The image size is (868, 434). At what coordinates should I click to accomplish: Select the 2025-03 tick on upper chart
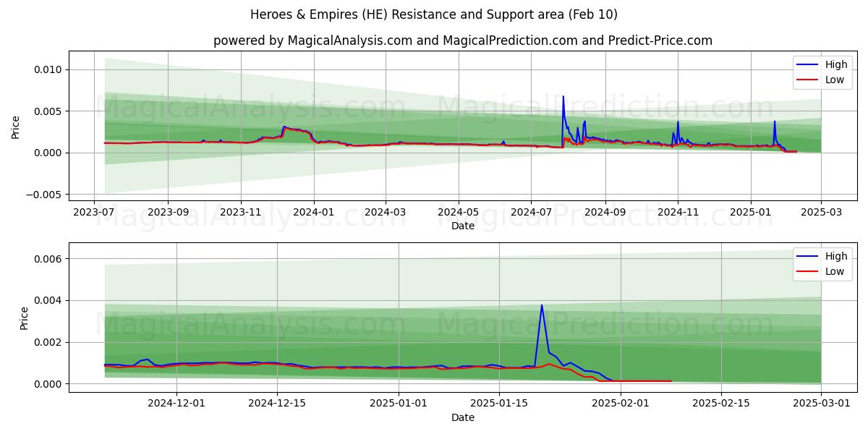point(821,212)
